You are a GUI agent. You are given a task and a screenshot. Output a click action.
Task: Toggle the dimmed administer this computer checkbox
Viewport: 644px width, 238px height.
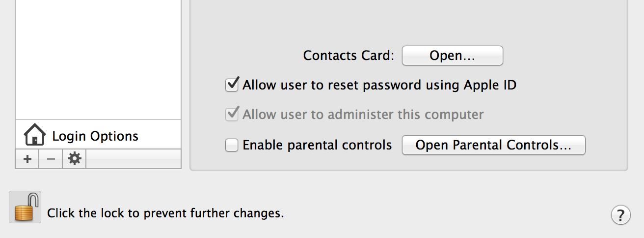tap(232, 114)
